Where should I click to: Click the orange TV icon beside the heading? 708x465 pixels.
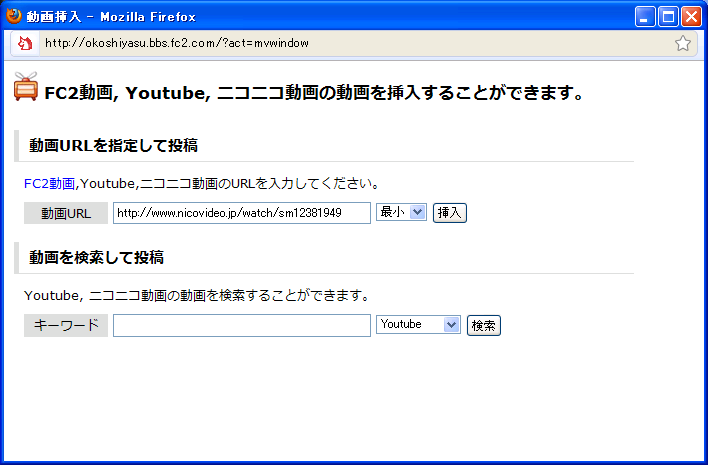tap(26, 89)
